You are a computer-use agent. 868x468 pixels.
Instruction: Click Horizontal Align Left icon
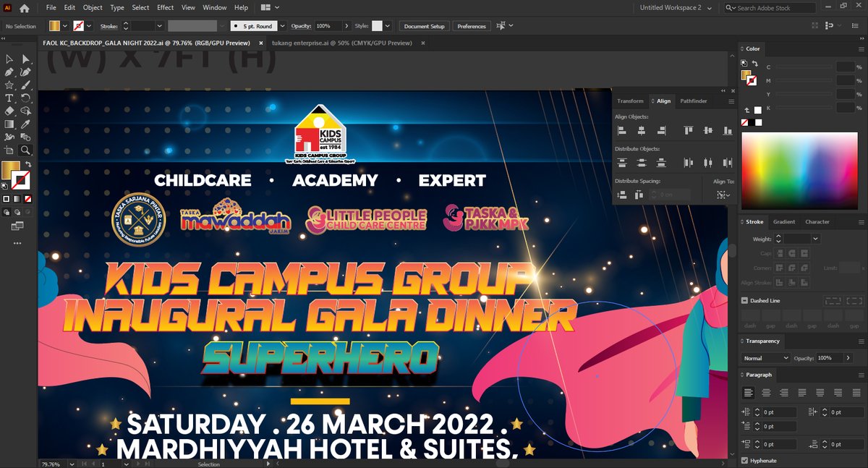(621, 131)
